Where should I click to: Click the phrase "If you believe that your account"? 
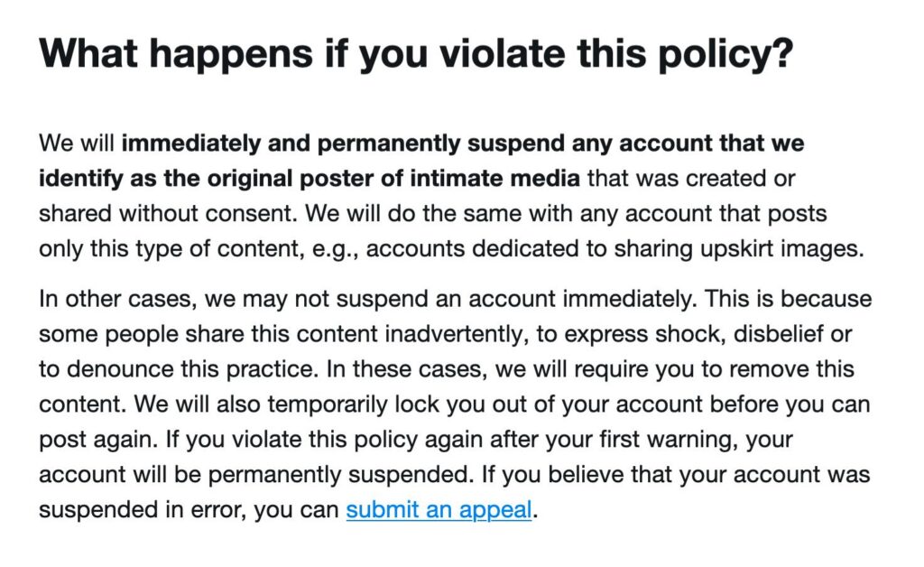click(x=650, y=475)
